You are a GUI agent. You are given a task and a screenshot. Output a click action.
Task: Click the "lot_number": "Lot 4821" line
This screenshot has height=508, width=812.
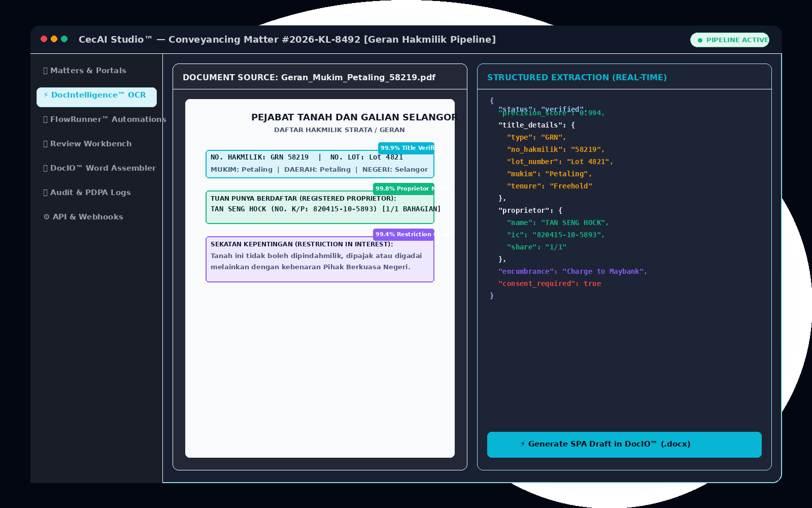[560, 162]
